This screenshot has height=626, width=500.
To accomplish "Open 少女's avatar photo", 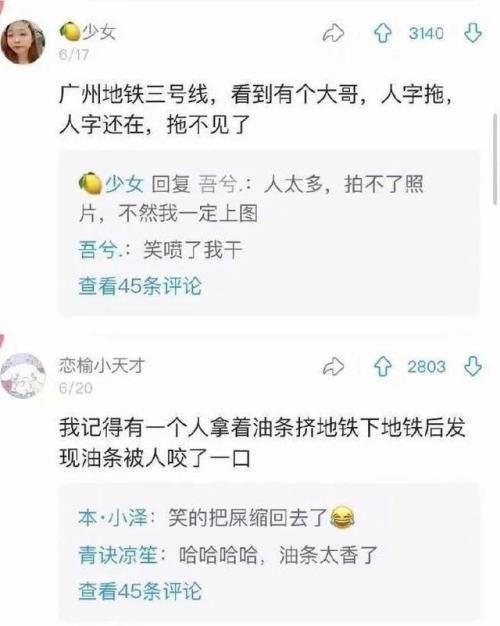I will pyautogui.click(x=23, y=42).
